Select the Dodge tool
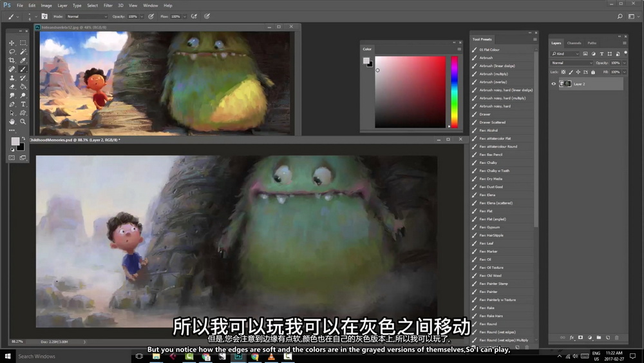 [x=23, y=95]
